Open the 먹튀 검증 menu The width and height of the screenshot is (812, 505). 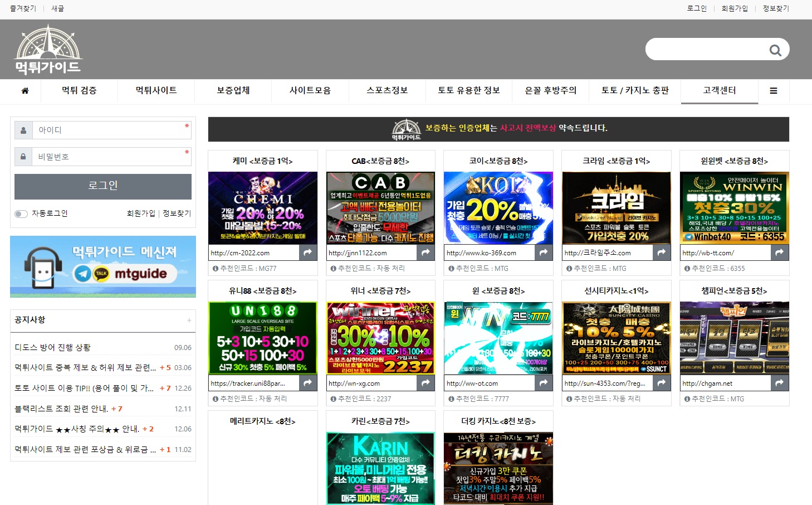click(x=79, y=90)
